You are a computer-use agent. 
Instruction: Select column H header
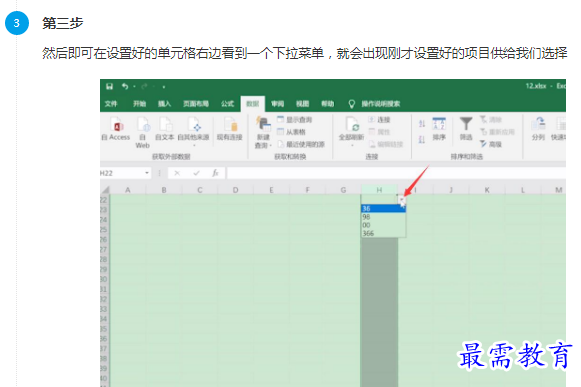[x=379, y=190]
